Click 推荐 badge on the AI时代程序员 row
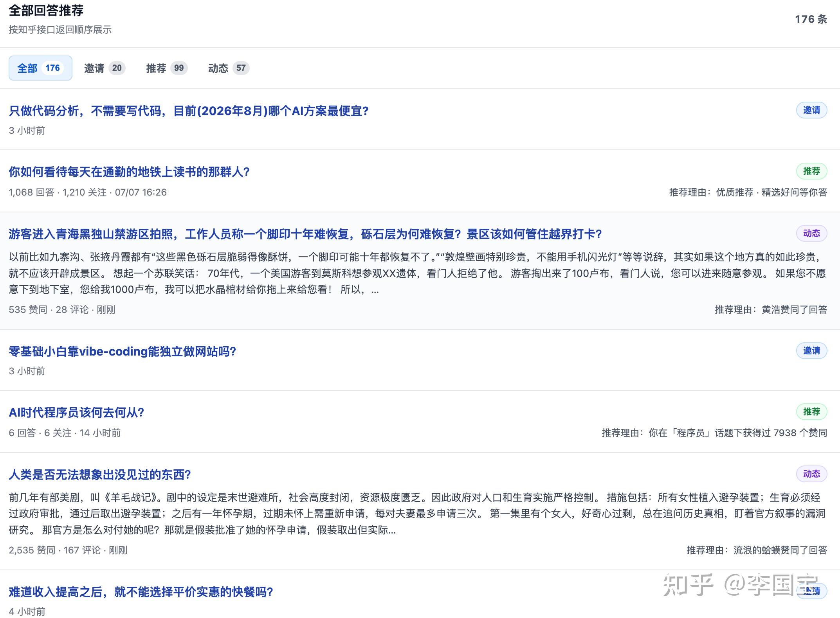This screenshot has width=840, height=618. (x=811, y=411)
